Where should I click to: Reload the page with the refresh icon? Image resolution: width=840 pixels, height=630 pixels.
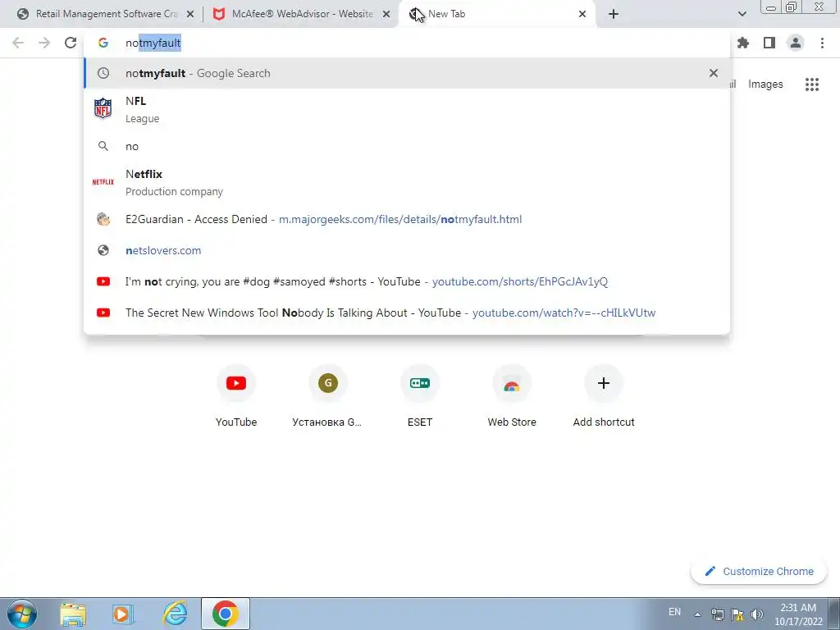pyautogui.click(x=71, y=43)
